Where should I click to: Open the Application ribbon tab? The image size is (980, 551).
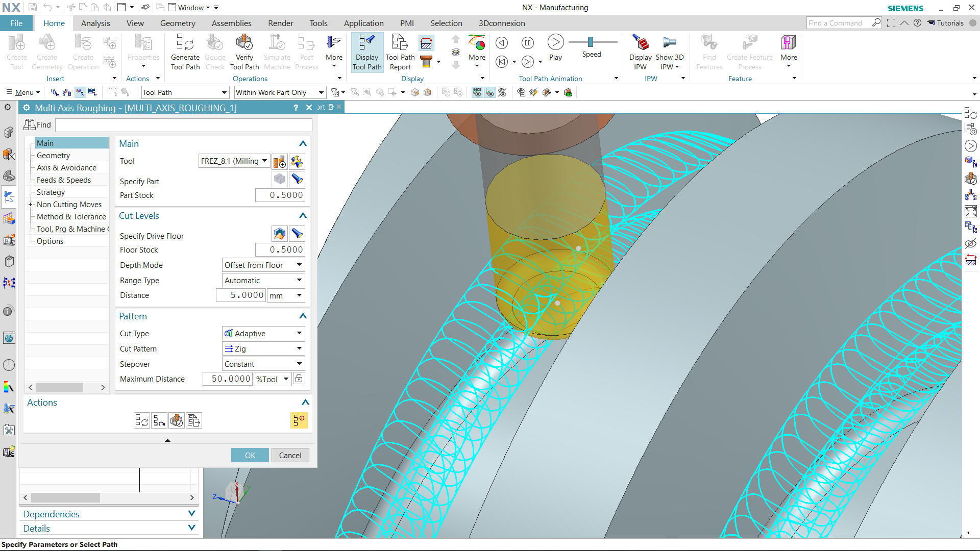pyautogui.click(x=364, y=23)
